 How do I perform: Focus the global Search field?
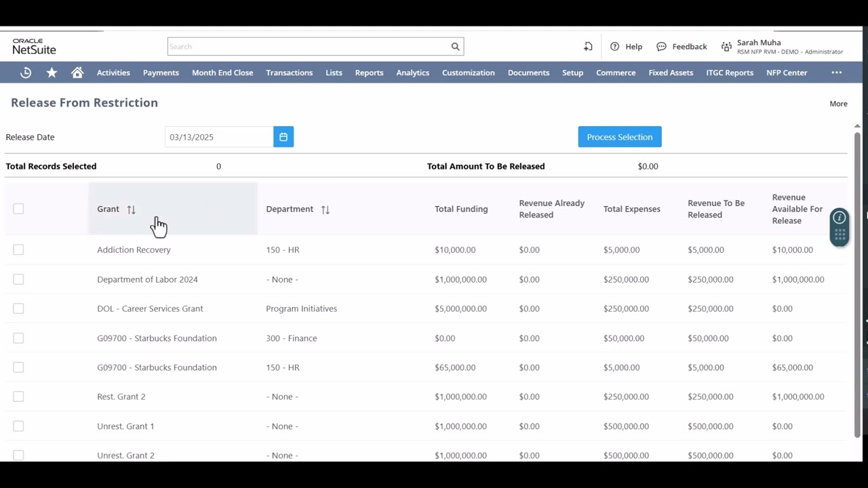click(309, 47)
